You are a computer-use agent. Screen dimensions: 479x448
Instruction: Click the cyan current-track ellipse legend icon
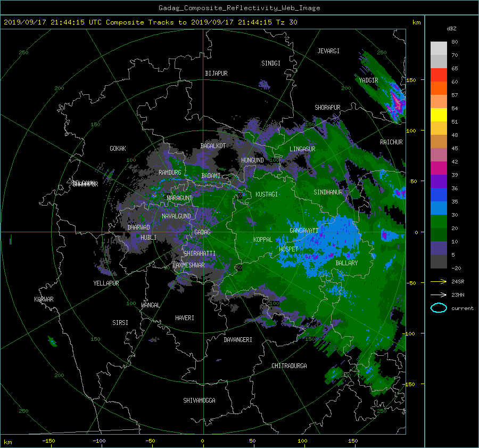[x=439, y=308]
